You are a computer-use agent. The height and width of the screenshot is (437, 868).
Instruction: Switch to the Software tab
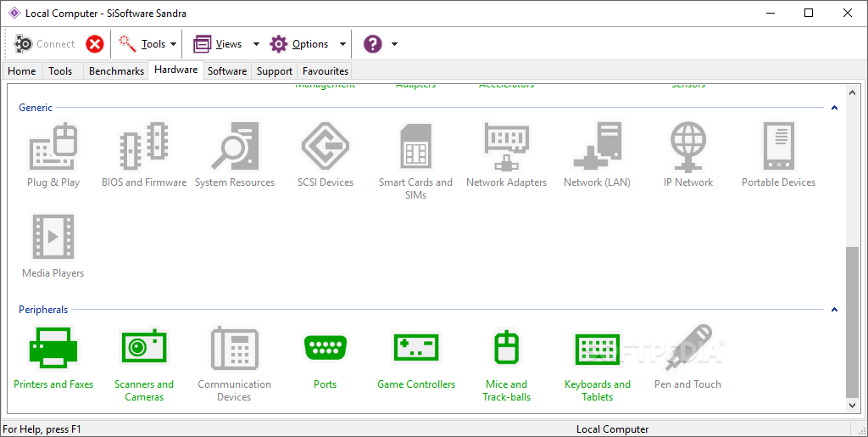click(227, 71)
